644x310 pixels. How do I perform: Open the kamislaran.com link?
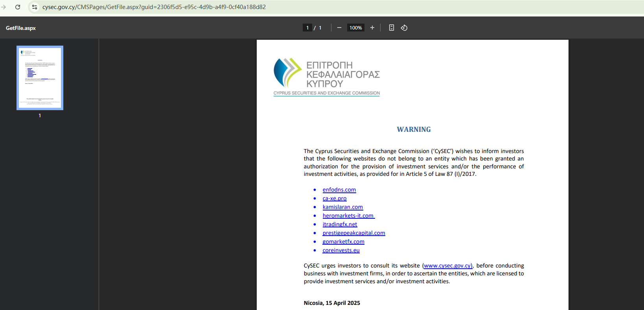point(343,207)
